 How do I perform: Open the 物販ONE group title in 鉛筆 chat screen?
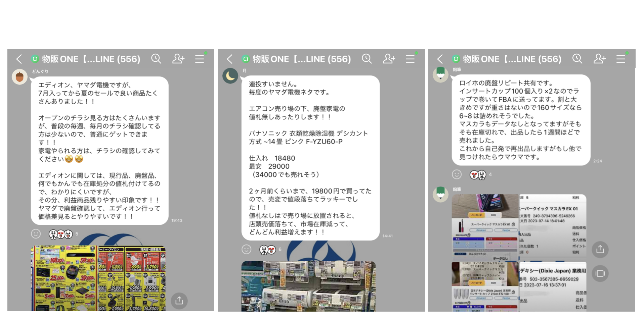(x=512, y=59)
